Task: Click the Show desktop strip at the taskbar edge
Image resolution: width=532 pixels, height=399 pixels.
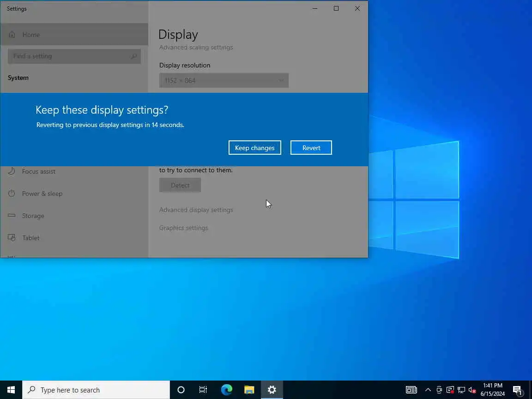Action: click(x=530, y=390)
